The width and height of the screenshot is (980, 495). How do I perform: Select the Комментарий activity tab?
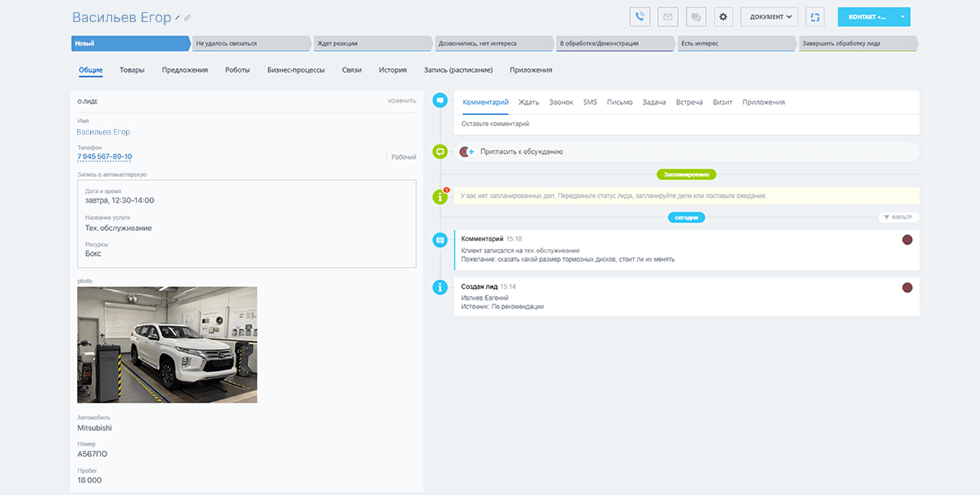point(486,102)
